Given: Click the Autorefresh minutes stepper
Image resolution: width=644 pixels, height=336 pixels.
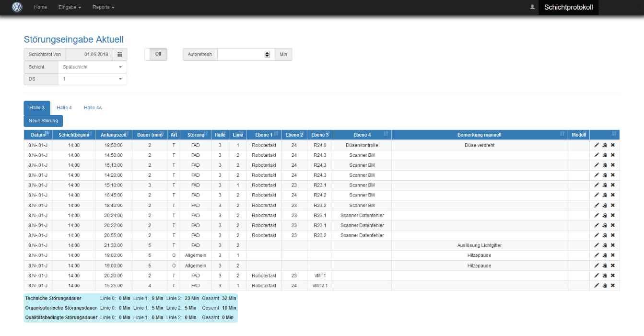Looking at the screenshot, I should click(267, 55).
